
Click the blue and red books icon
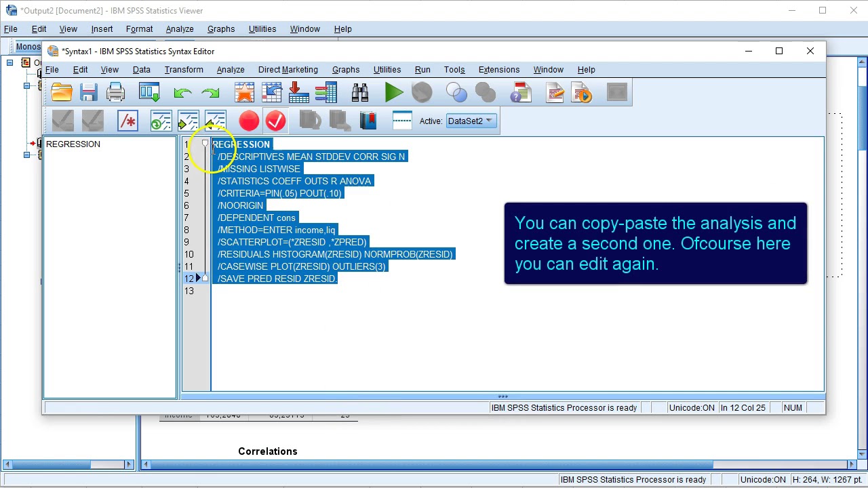(x=368, y=121)
